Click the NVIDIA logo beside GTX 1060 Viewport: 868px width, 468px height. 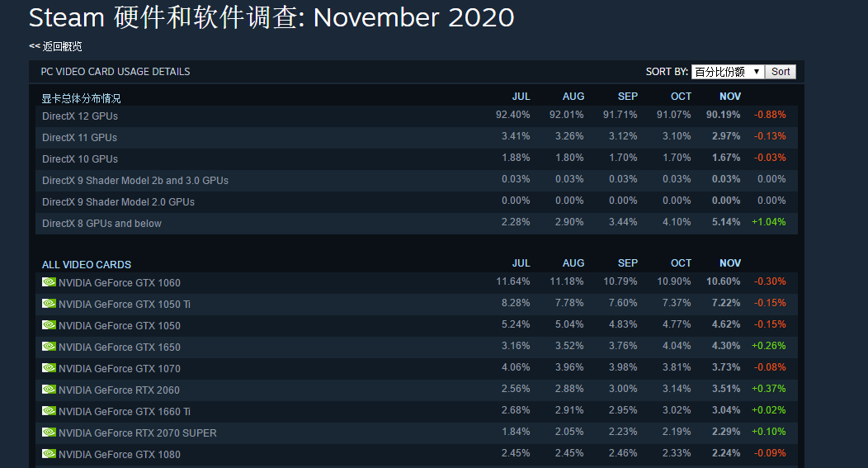point(49,282)
